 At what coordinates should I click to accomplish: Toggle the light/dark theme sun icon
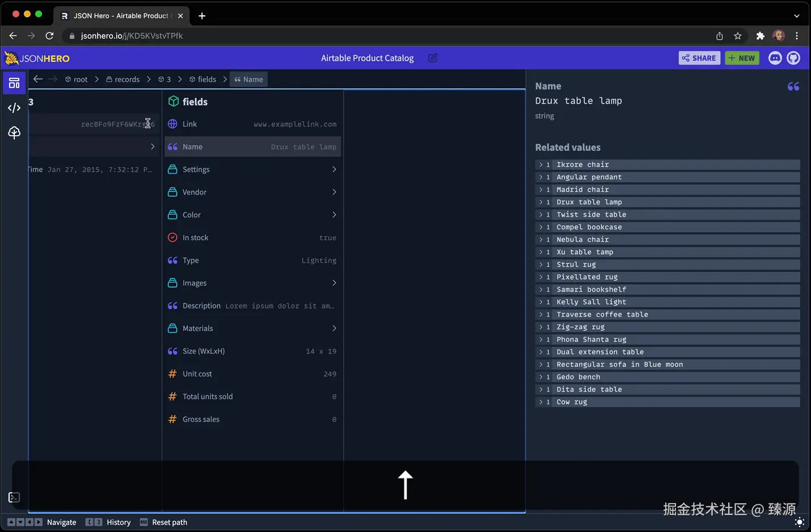point(800,522)
